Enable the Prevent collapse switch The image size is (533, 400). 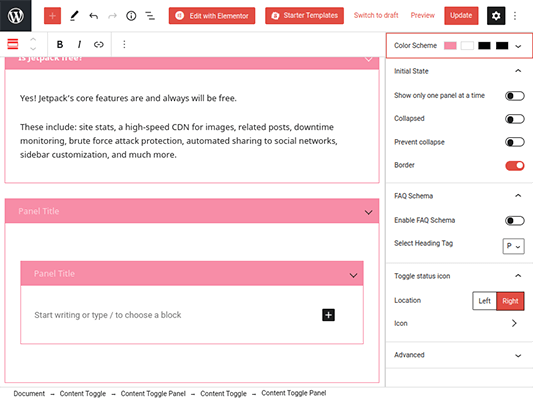pyautogui.click(x=515, y=142)
